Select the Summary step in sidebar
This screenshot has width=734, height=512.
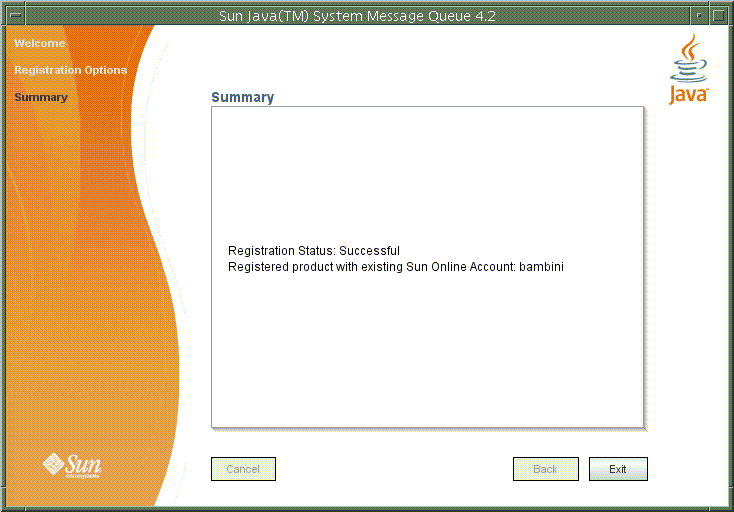click(41, 98)
